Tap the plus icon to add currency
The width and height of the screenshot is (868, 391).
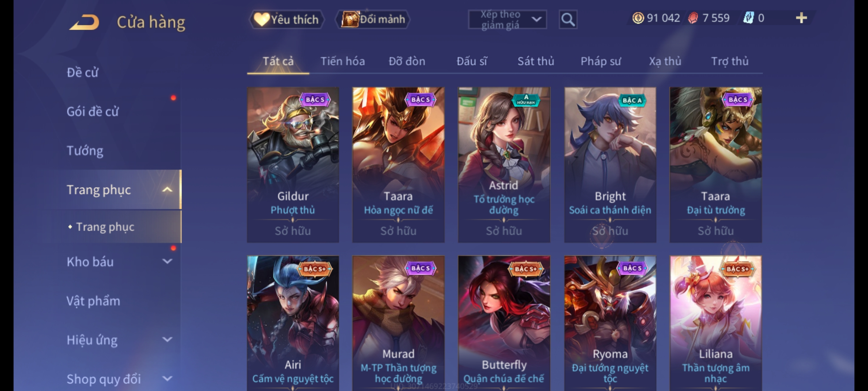801,18
